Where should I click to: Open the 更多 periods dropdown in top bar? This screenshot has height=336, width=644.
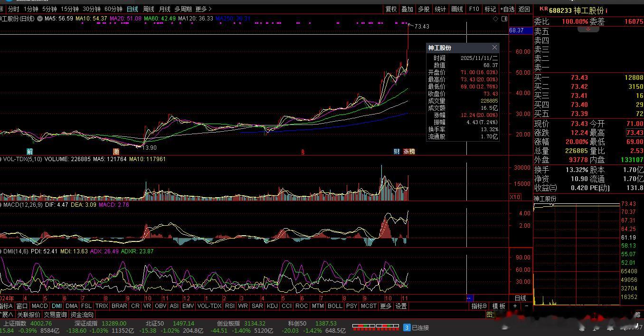click(x=203, y=9)
